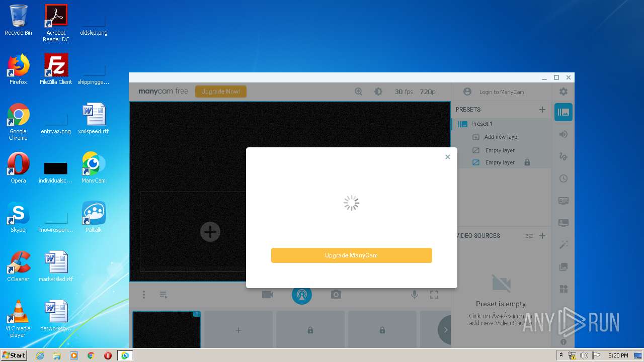The height and width of the screenshot is (362, 644).
Task: Start video recording with camera icon
Action: tap(268, 295)
